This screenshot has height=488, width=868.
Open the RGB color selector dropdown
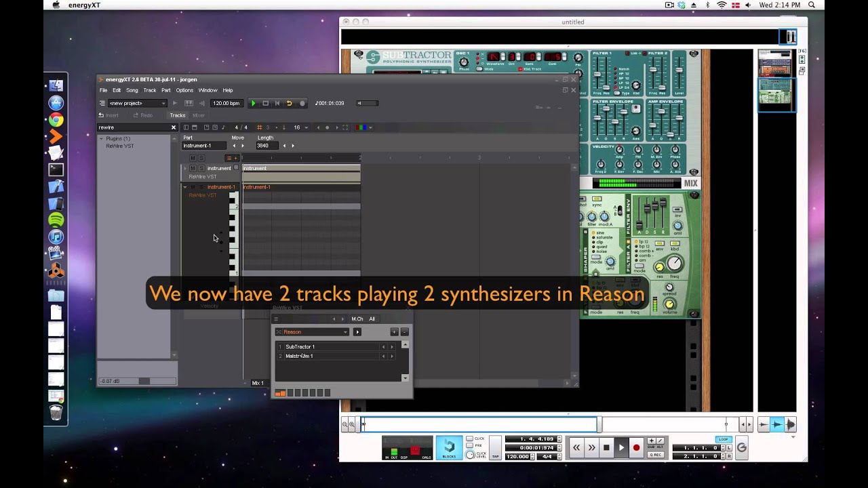click(x=364, y=127)
